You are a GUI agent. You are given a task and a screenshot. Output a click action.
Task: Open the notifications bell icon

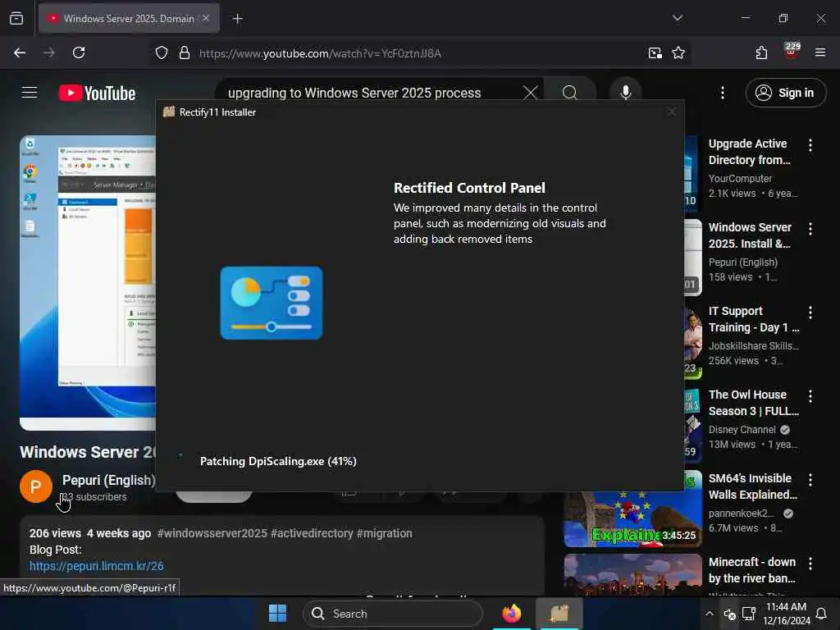pyautogui.click(x=820, y=614)
